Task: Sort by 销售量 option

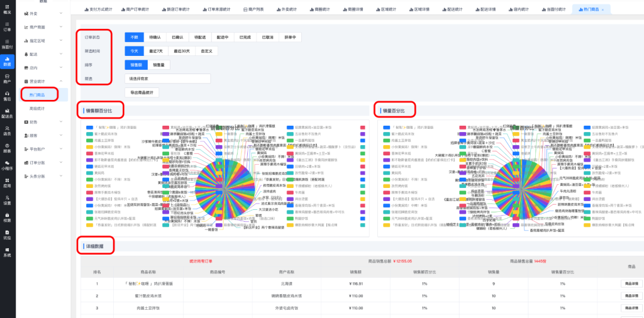Action: click(159, 65)
